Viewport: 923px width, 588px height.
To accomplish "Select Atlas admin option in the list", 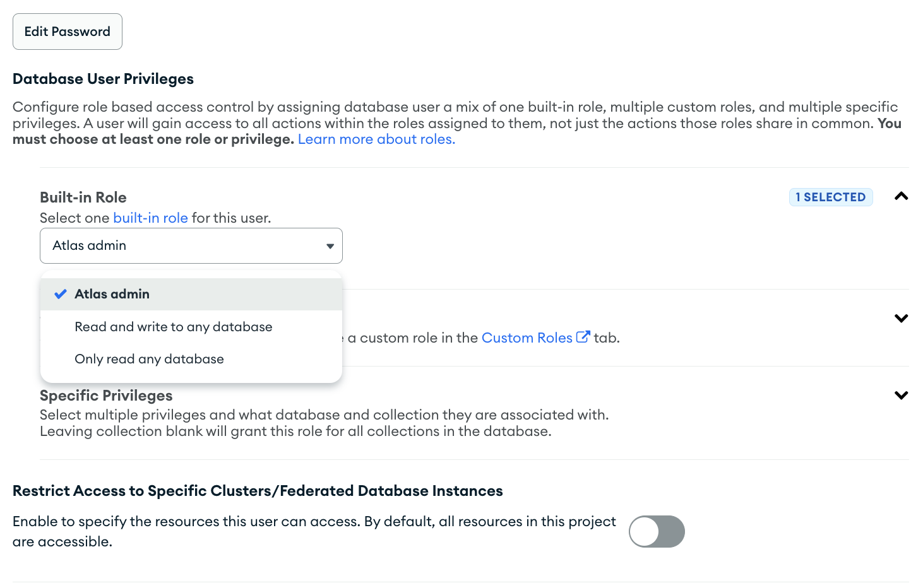I will pyautogui.click(x=112, y=295).
